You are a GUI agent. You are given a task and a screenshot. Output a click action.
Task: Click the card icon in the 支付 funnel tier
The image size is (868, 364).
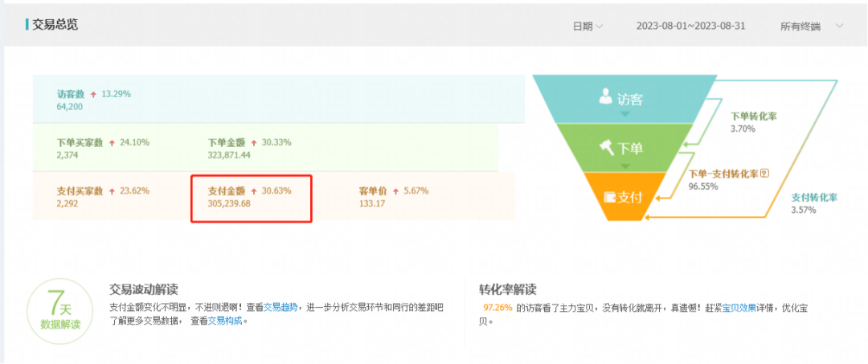[x=609, y=197]
